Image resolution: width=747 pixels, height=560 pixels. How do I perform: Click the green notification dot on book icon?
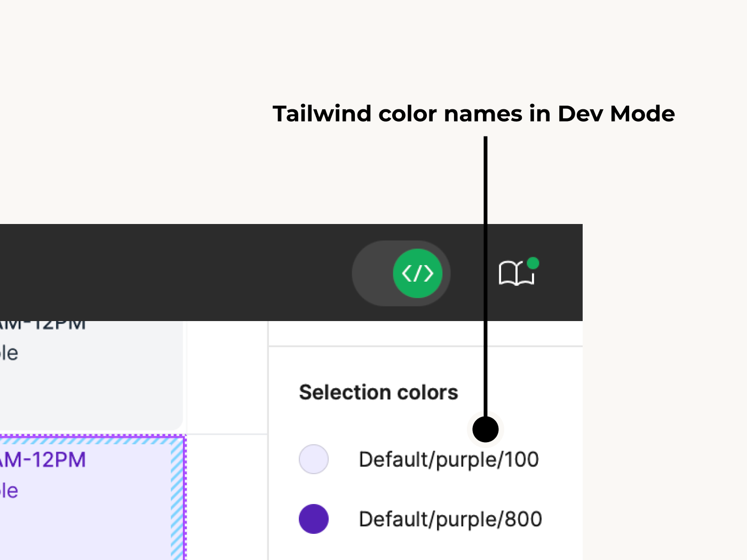click(x=533, y=263)
